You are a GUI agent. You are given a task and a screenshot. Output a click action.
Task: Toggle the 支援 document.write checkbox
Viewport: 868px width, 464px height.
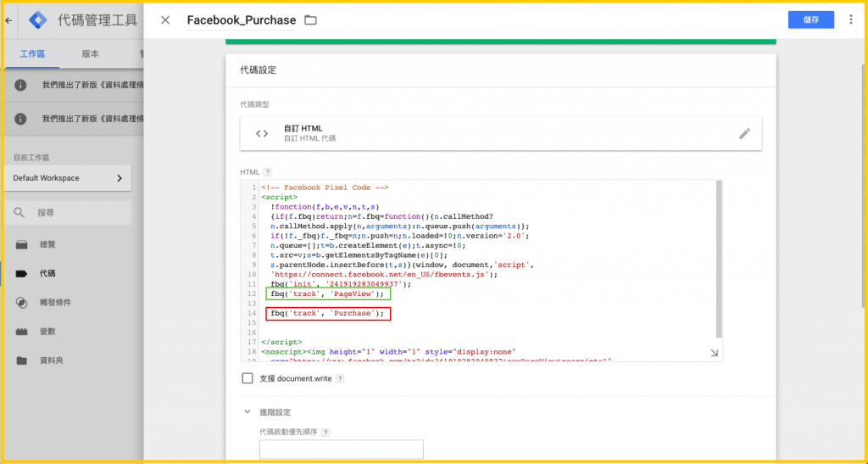tap(248, 378)
